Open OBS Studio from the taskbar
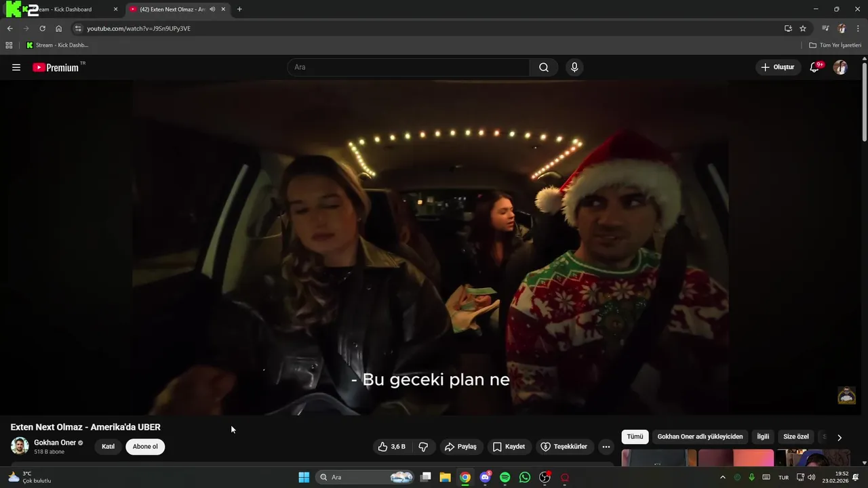 click(x=545, y=477)
